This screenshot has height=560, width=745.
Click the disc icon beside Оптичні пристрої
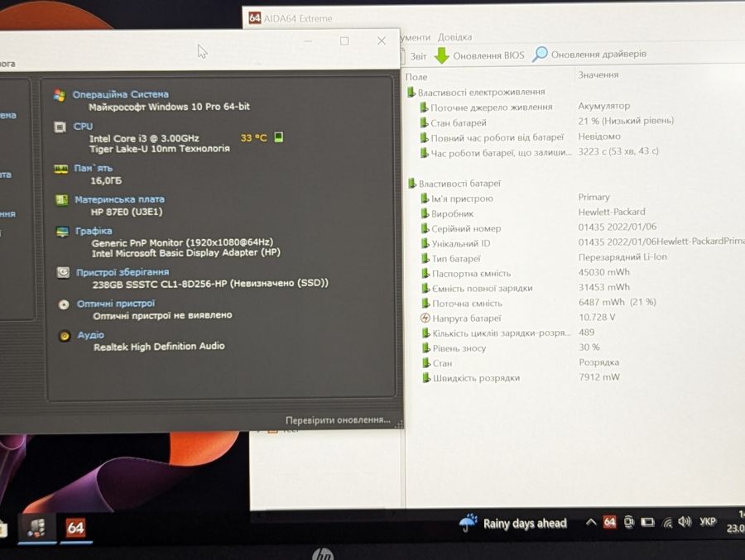(64, 304)
